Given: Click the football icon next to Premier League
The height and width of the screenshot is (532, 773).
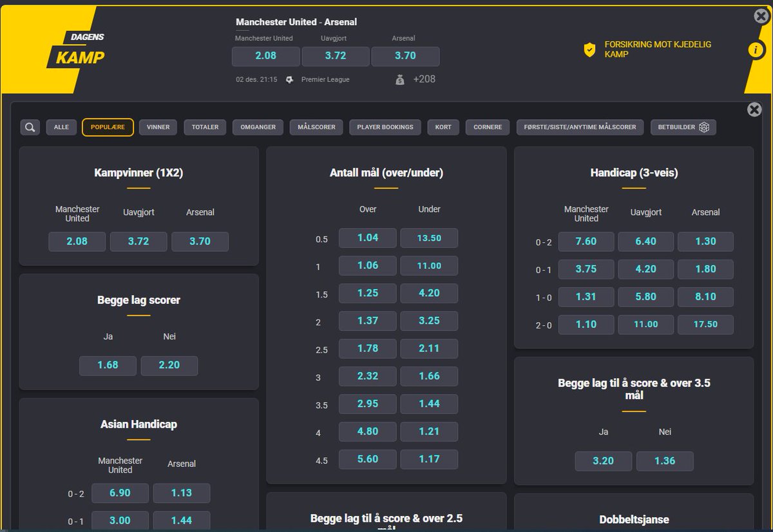Looking at the screenshot, I should [x=289, y=79].
